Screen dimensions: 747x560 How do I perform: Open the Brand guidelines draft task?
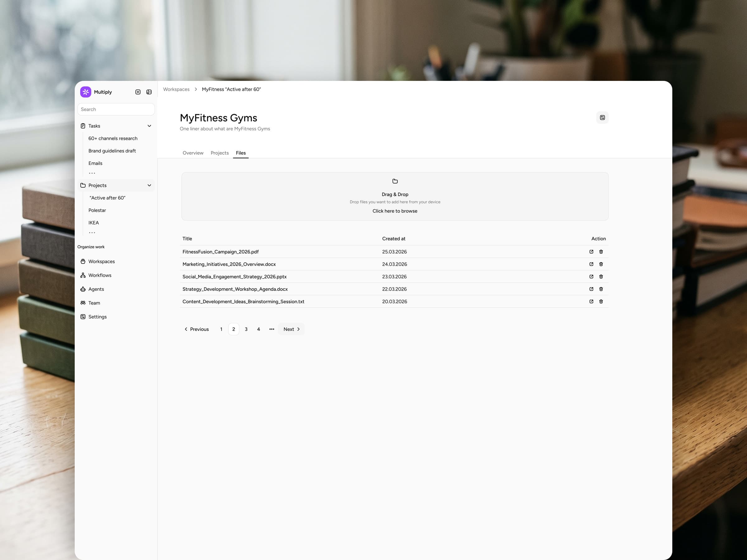point(112,151)
